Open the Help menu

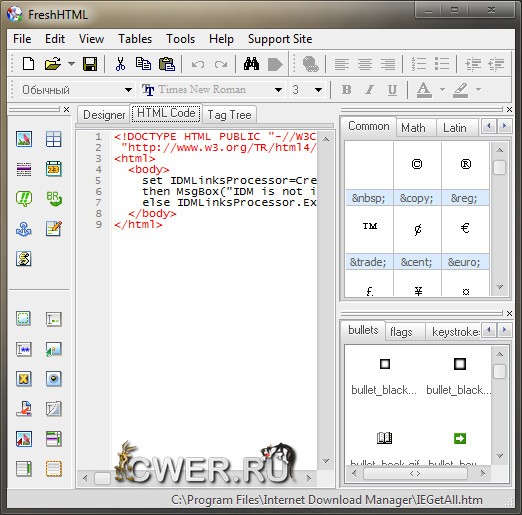(221, 39)
